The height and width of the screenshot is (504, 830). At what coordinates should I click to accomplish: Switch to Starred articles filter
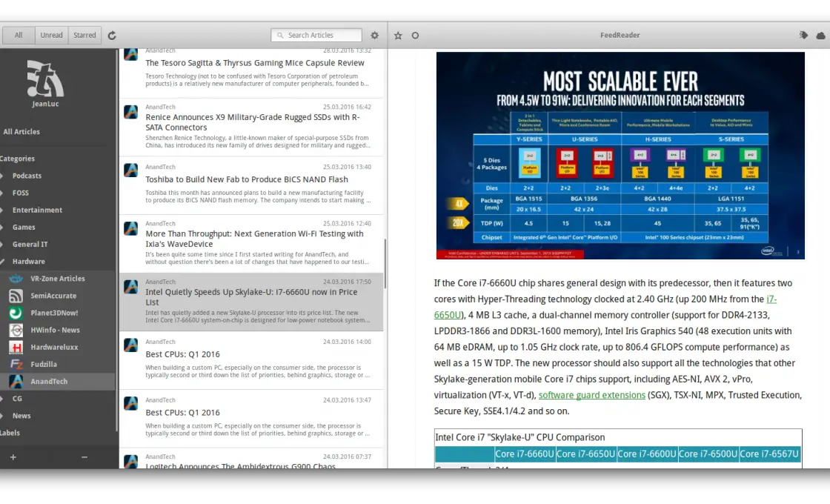tap(84, 36)
